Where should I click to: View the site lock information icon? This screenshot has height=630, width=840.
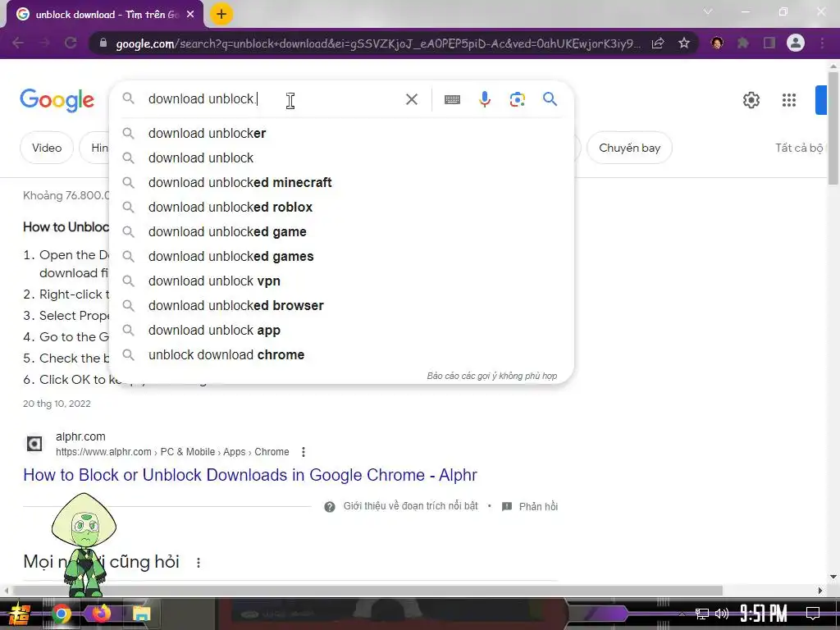pos(103,43)
